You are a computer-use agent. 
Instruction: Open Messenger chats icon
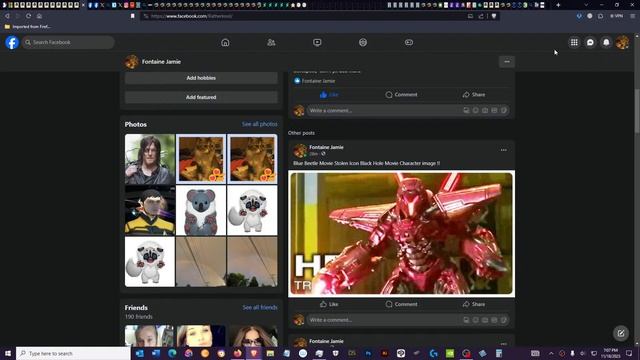tap(590, 42)
